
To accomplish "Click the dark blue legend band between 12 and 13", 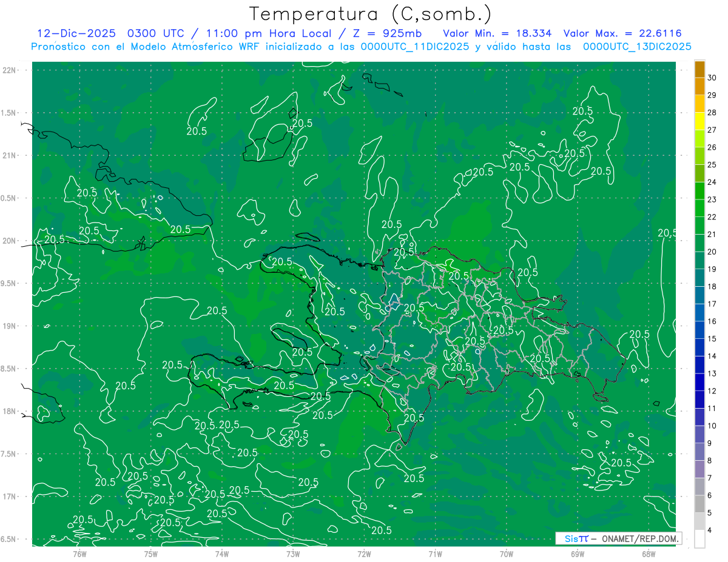I will click(x=699, y=382).
